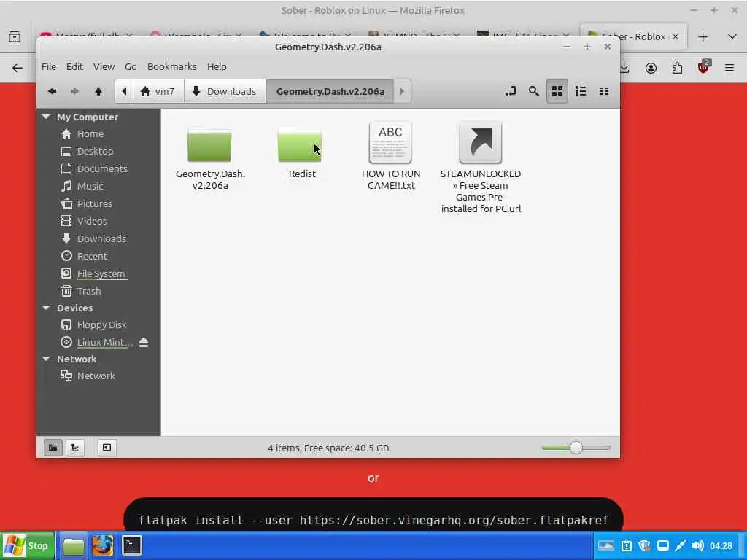Open the file search magnifier

click(x=533, y=91)
